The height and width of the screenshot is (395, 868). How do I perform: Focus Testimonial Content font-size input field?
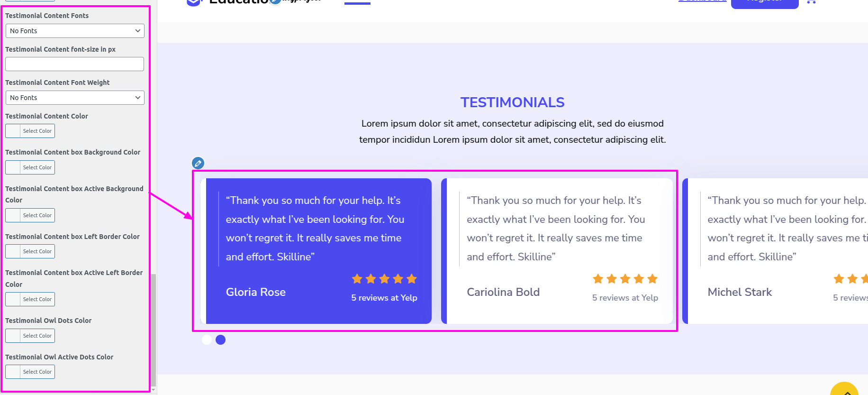75,64
